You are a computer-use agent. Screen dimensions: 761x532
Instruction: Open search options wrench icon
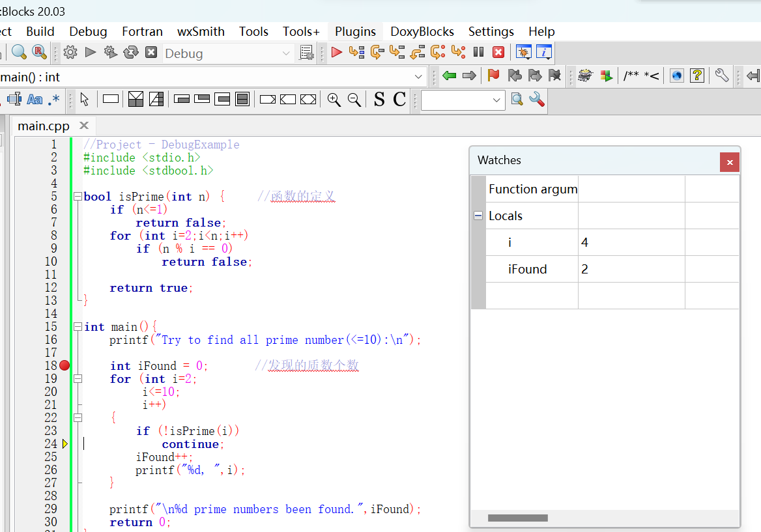[x=537, y=100]
